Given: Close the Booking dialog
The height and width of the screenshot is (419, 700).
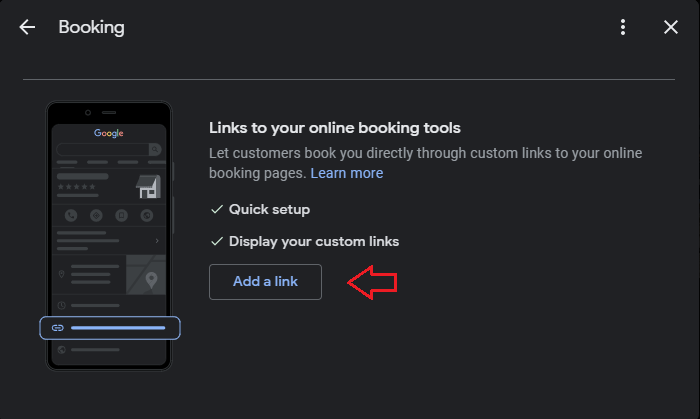Looking at the screenshot, I should pos(671,27).
